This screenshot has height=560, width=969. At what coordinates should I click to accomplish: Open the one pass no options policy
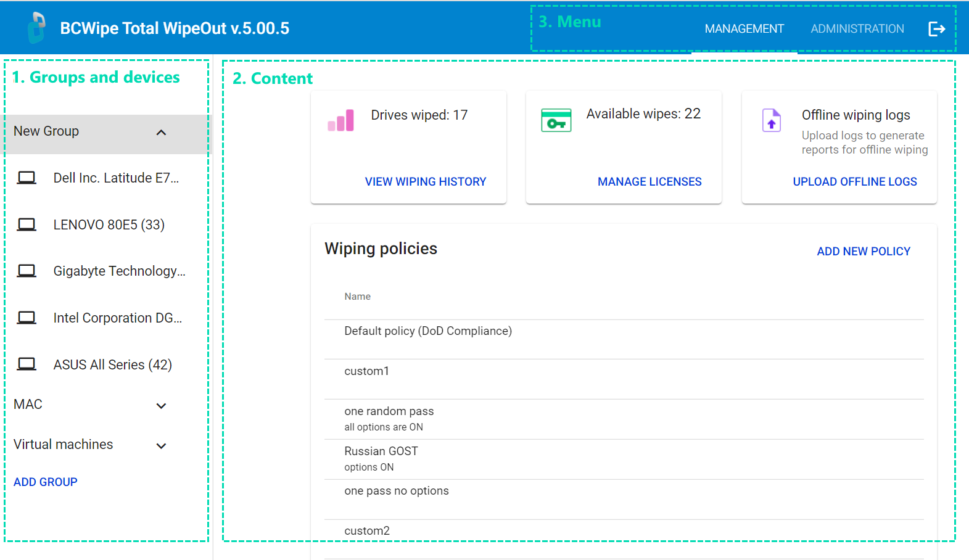pos(624,500)
